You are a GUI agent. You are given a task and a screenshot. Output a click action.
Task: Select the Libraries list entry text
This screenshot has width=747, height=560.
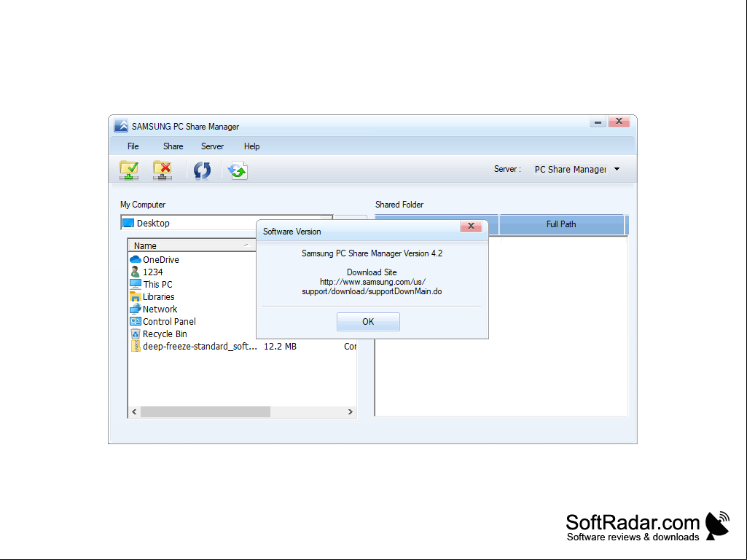pyautogui.click(x=159, y=296)
